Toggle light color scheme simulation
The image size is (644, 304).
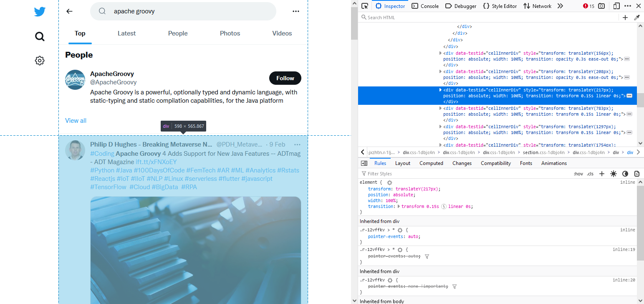click(614, 174)
